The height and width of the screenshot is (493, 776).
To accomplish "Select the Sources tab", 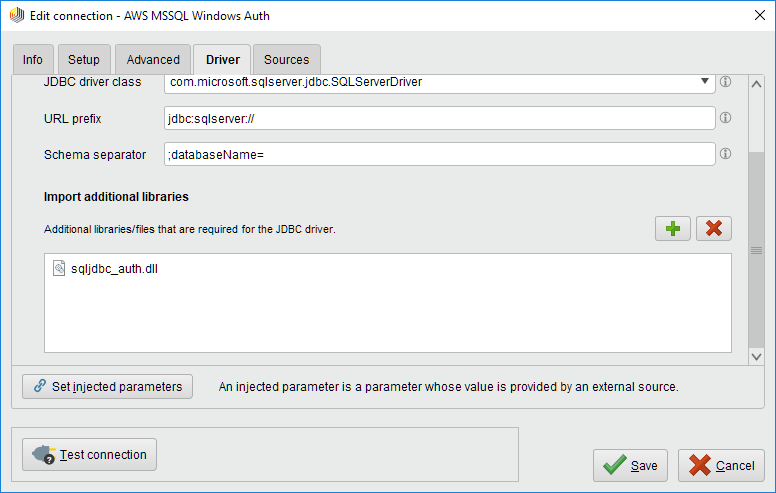I will 287,60.
